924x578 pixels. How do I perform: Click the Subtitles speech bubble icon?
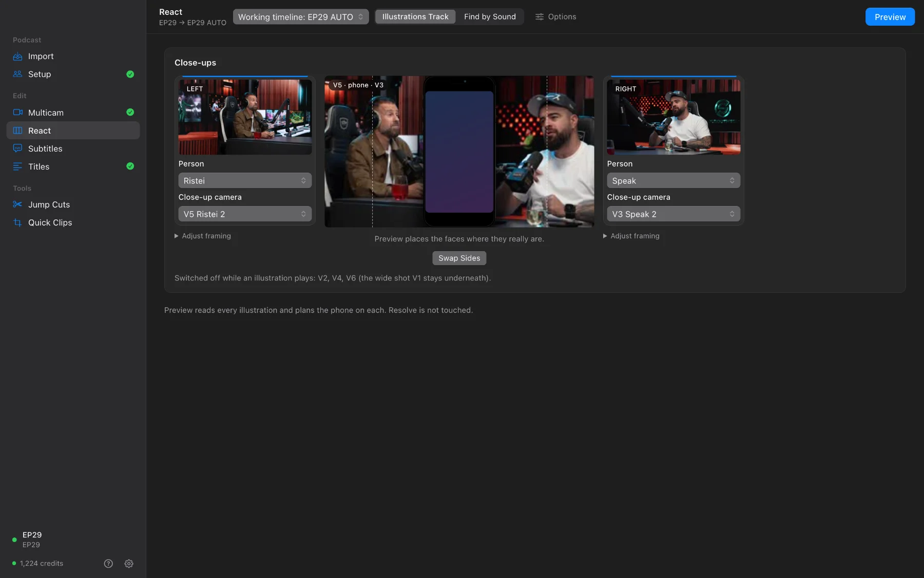pyautogui.click(x=17, y=148)
